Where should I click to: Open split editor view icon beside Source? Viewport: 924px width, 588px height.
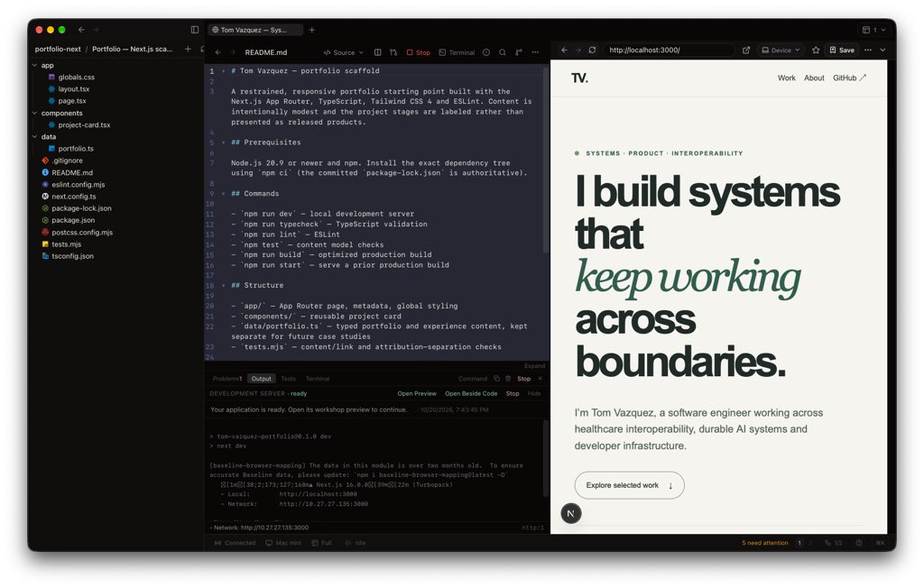[x=378, y=52]
